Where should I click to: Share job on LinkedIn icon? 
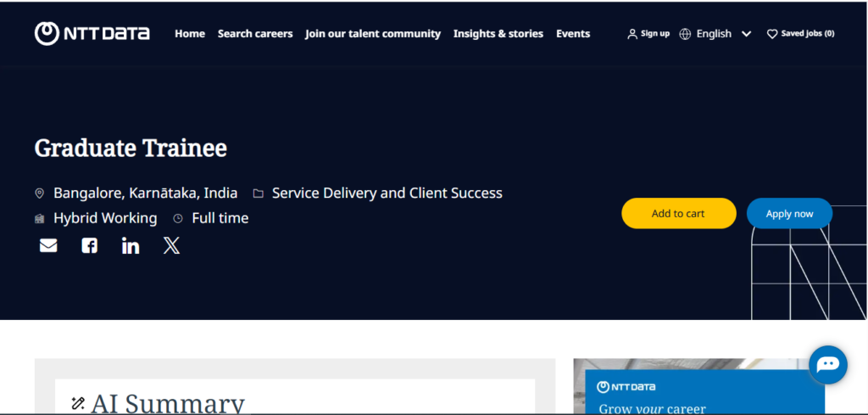(131, 245)
